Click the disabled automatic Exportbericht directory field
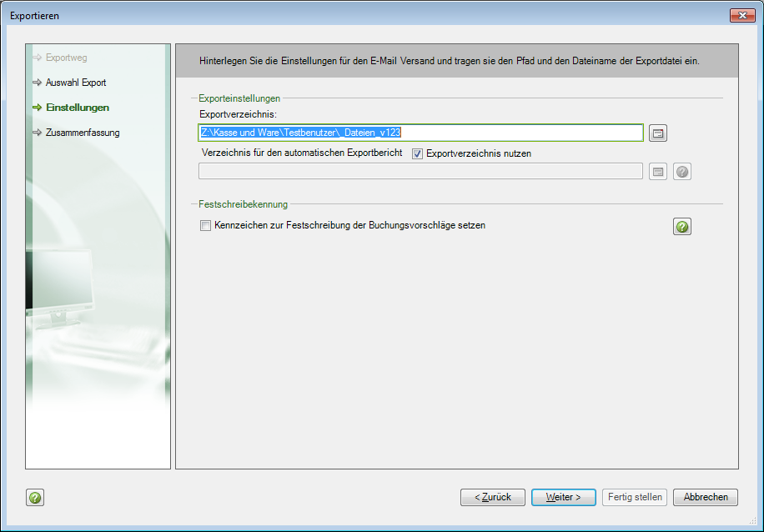Screen dimensions: 764x532 [x=420, y=172]
